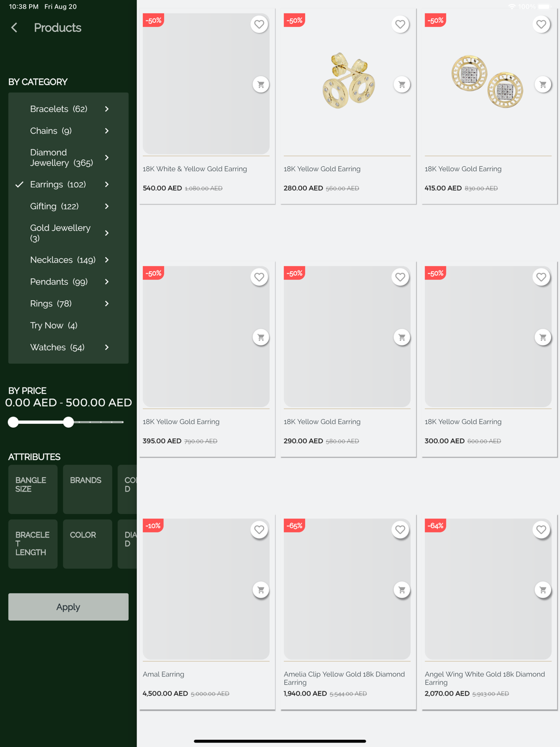The height and width of the screenshot is (747, 560).
Task: Favorite the Amal Earring
Action: 259,529
